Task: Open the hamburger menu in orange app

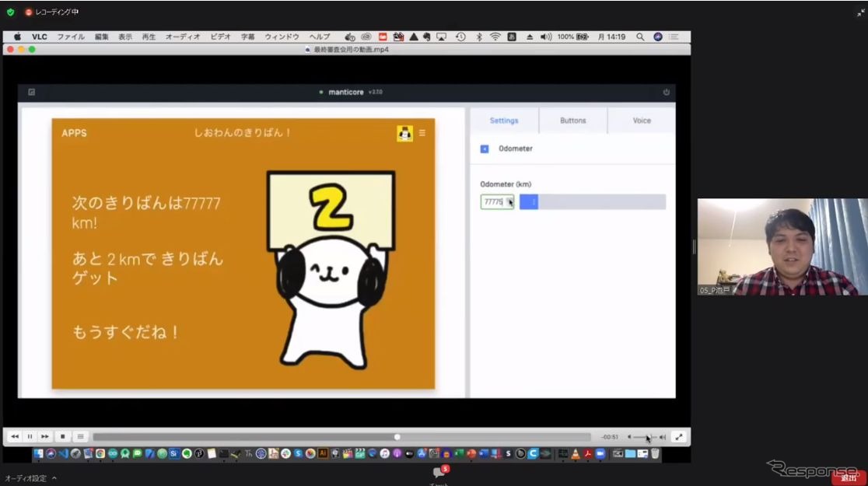Action: click(x=422, y=133)
